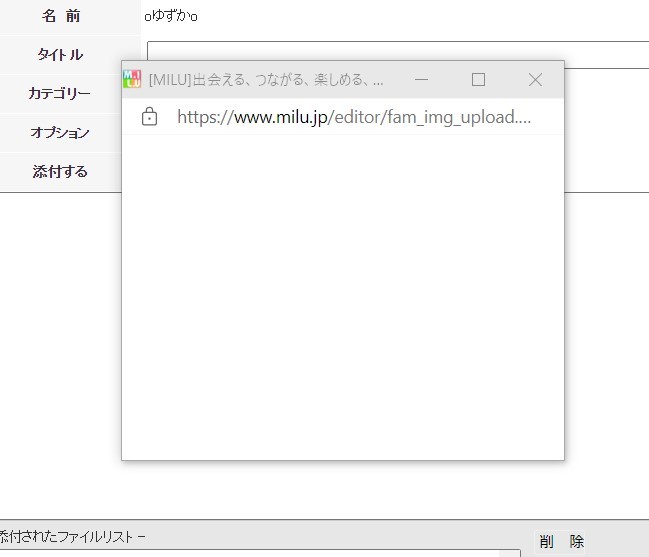Click the popup window title text

click(x=266, y=80)
